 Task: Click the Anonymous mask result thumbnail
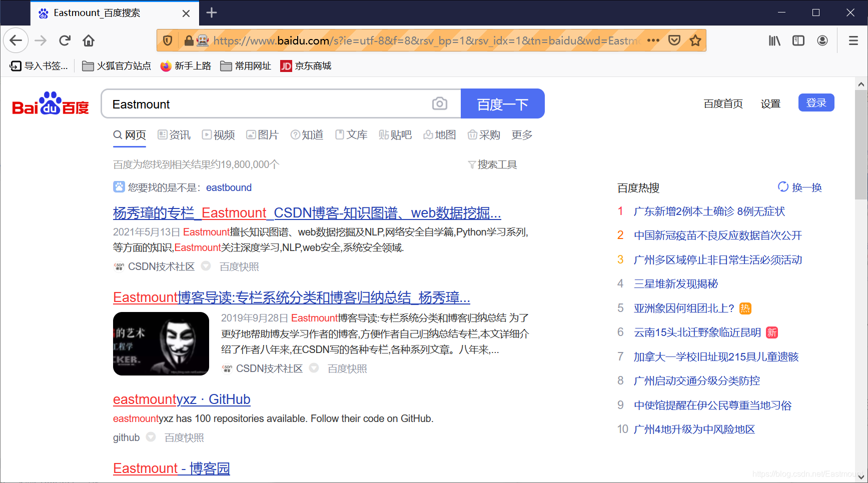click(161, 343)
